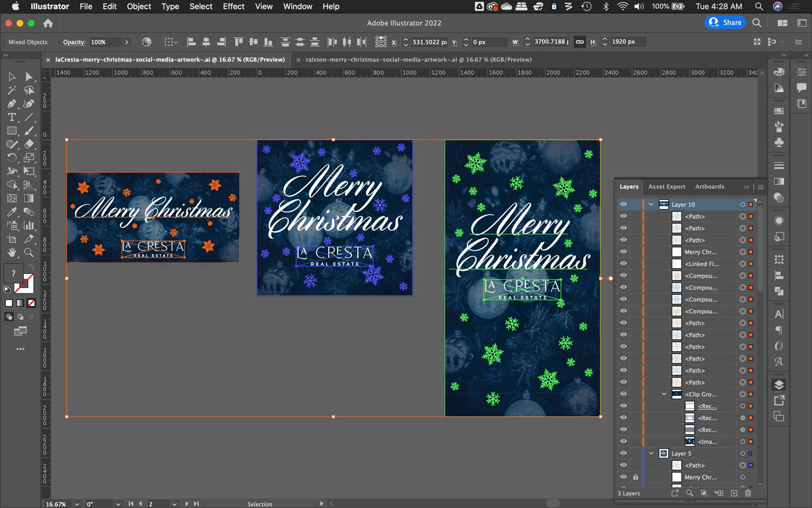Open the Recolor Artwork color wheel icon
The width and height of the screenshot is (812, 508).
[147, 42]
